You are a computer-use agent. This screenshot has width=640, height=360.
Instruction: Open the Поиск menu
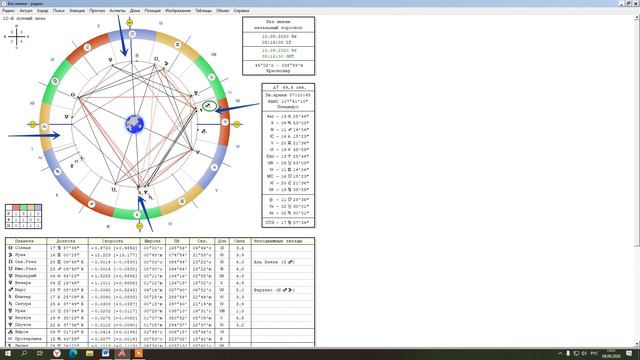[59, 11]
